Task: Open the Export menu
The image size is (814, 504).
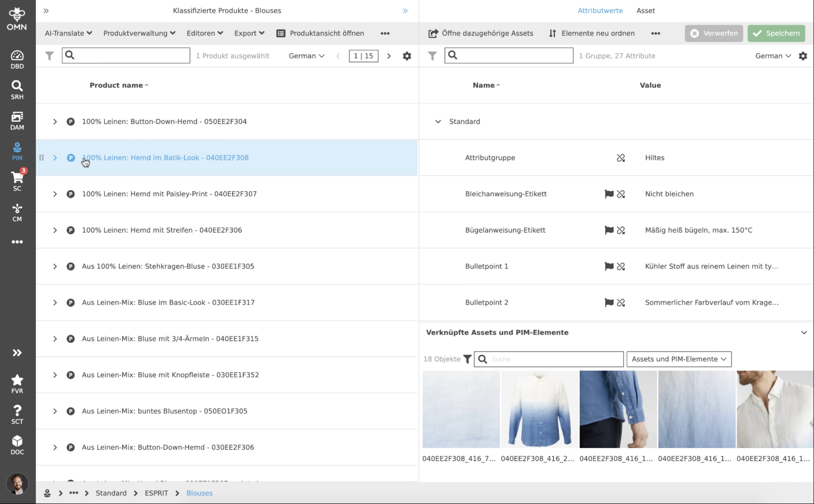Action: click(249, 33)
